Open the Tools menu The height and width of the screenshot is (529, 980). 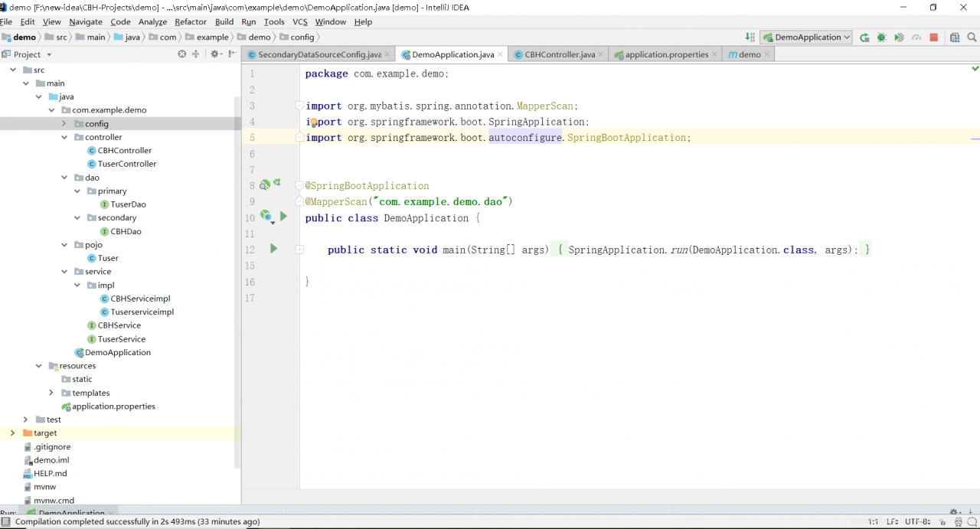click(x=274, y=21)
